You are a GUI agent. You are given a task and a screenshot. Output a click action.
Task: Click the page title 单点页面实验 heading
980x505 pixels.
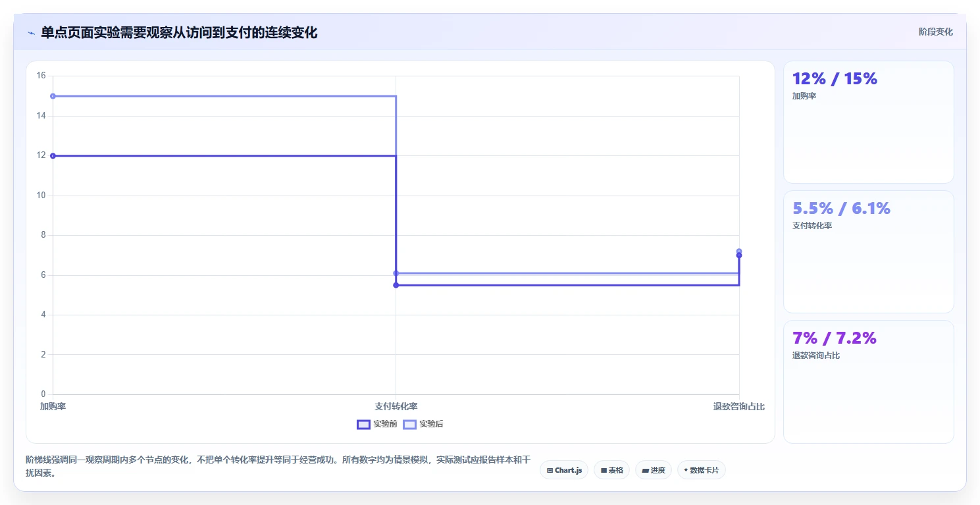pyautogui.click(x=179, y=32)
